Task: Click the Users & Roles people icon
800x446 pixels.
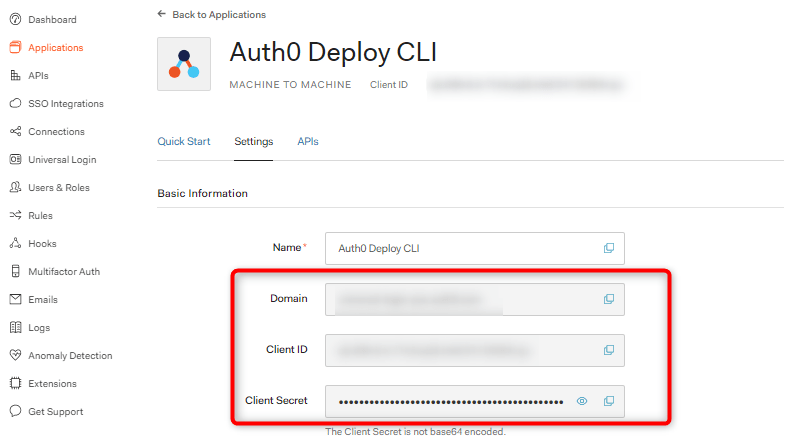Action: tap(16, 187)
